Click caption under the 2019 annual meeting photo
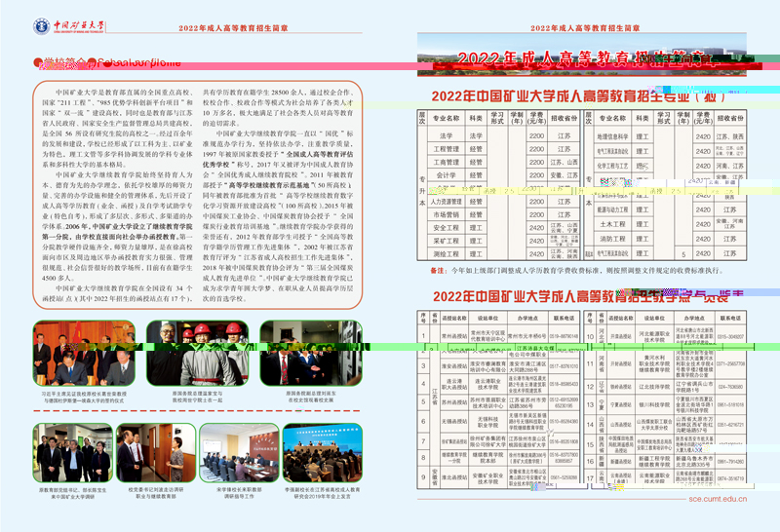780x532 pixels. [x=323, y=493]
